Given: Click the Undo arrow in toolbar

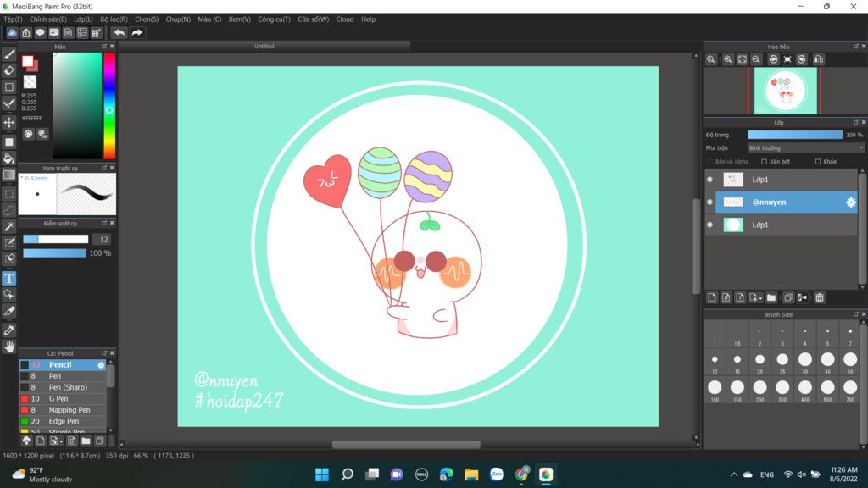Looking at the screenshot, I should click(119, 33).
